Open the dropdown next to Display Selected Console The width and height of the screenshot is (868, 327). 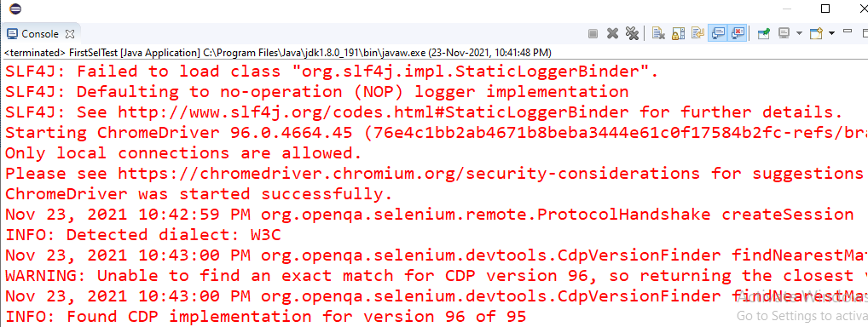tap(799, 34)
